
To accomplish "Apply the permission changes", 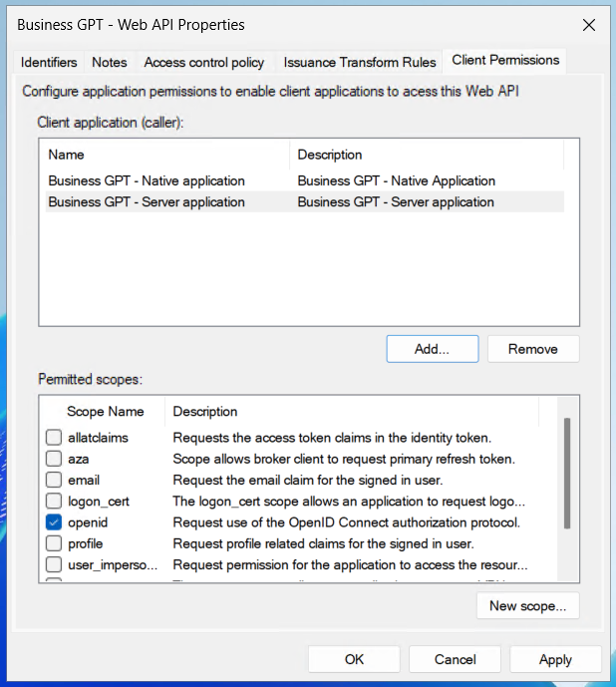I will 555,659.
